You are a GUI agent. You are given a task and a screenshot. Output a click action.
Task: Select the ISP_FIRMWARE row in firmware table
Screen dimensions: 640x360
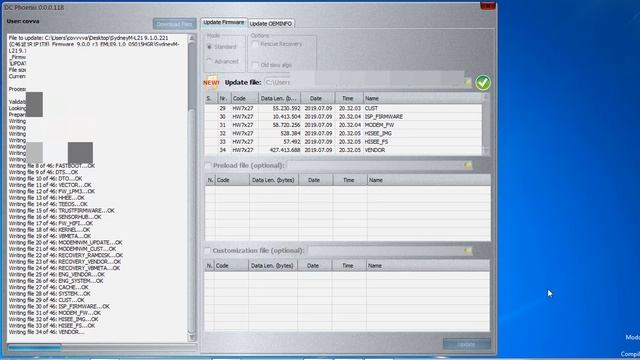[343, 117]
